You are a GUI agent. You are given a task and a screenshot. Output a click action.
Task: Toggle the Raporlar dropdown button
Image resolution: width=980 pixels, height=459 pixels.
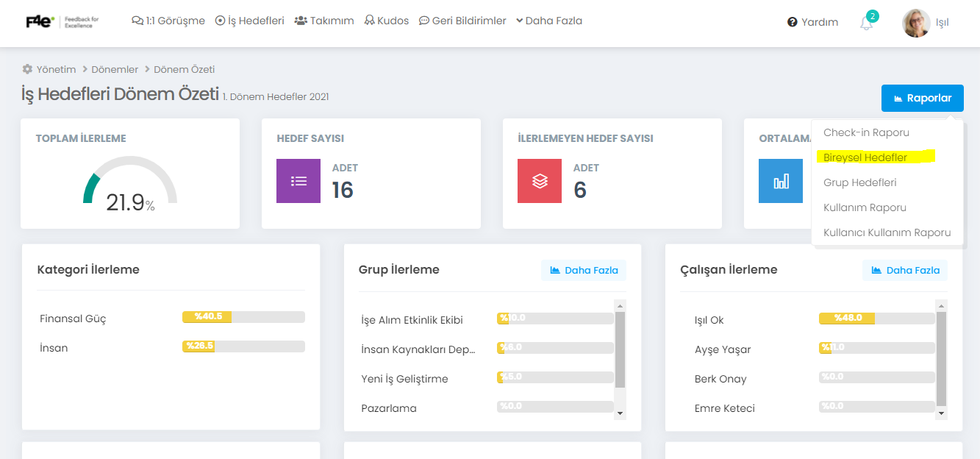[x=922, y=98]
